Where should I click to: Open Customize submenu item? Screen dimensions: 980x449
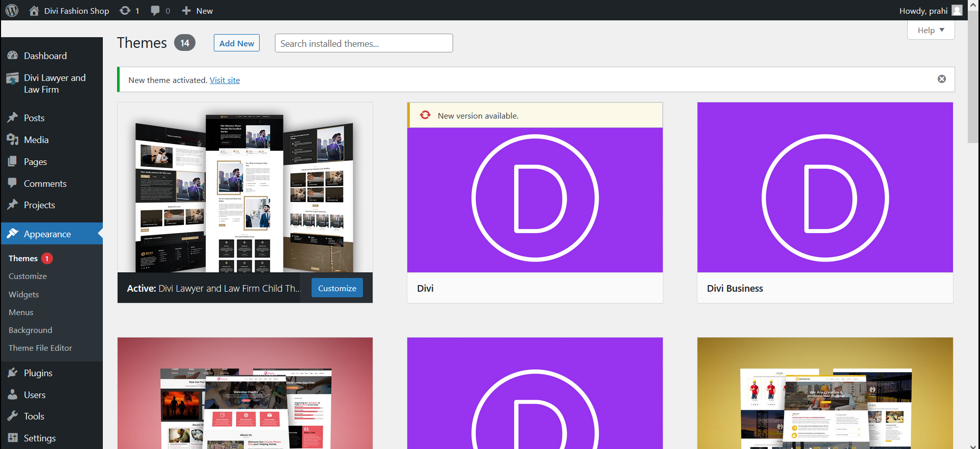tap(27, 276)
